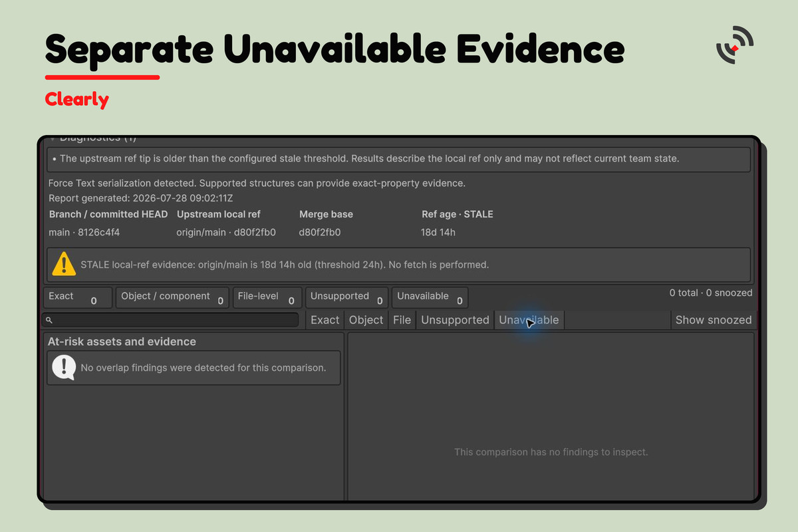The height and width of the screenshot is (532, 798).
Task: Click 'Upstream local ref' header
Action: click(219, 214)
